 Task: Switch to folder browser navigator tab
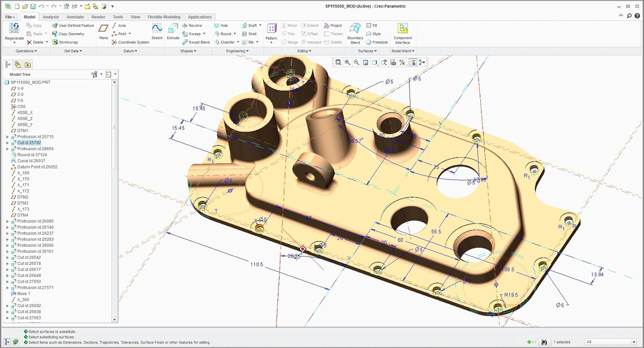click(18, 64)
